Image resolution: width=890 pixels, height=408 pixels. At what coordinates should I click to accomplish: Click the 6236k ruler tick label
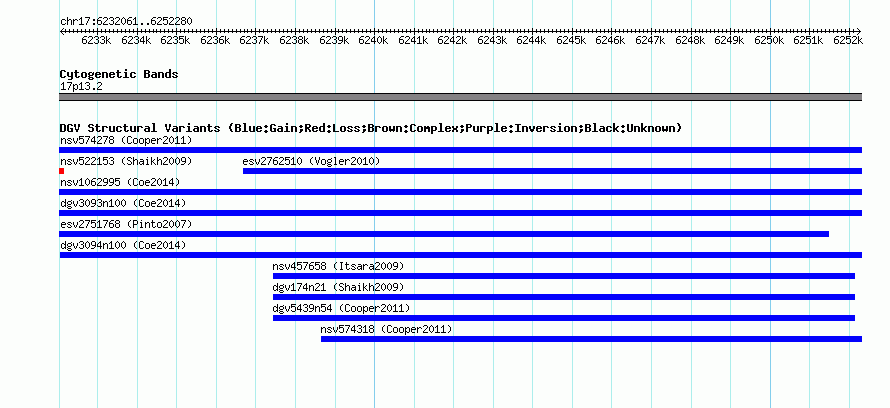[x=215, y=41]
